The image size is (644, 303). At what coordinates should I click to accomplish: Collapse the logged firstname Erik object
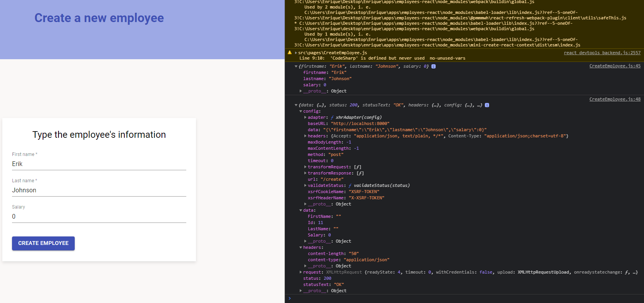tap(296, 67)
